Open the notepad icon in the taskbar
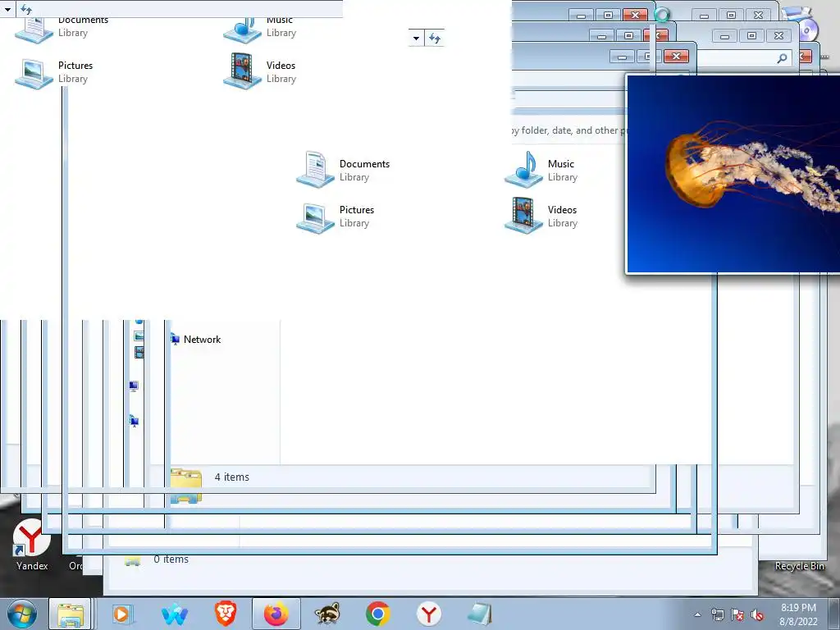Viewport: 840px width, 630px height. (x=479, y=614)
